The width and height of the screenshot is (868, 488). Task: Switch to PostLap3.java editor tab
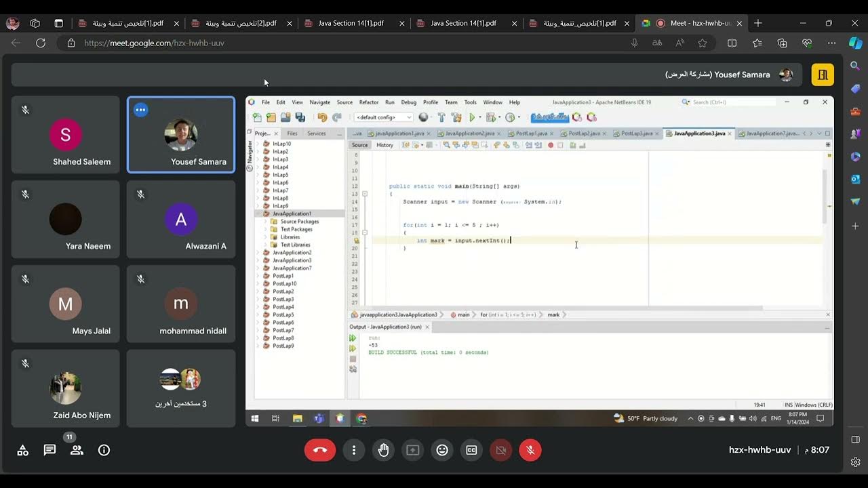coord(637,134)
